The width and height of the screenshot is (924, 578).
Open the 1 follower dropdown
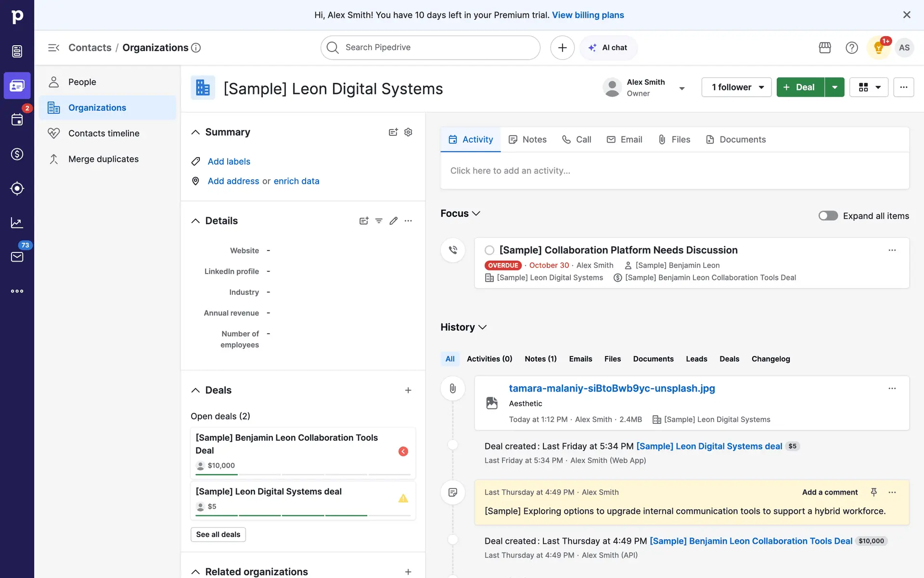736,87
